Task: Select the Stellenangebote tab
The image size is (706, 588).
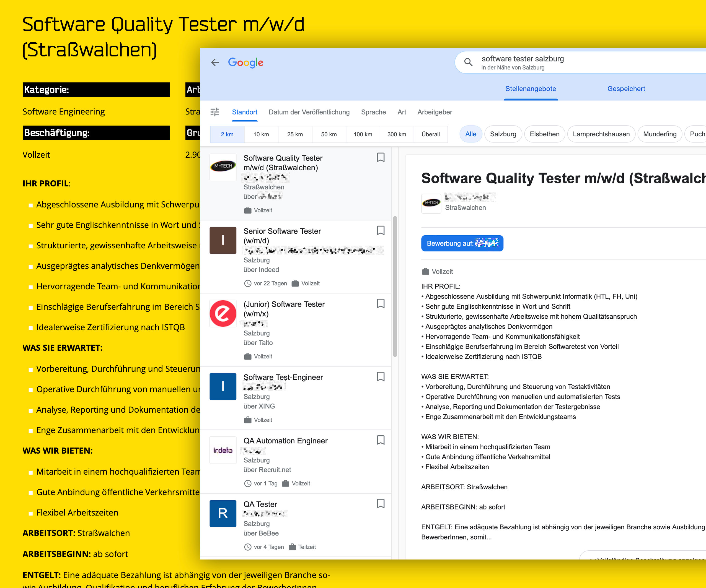Action: [x=530, y=89]
